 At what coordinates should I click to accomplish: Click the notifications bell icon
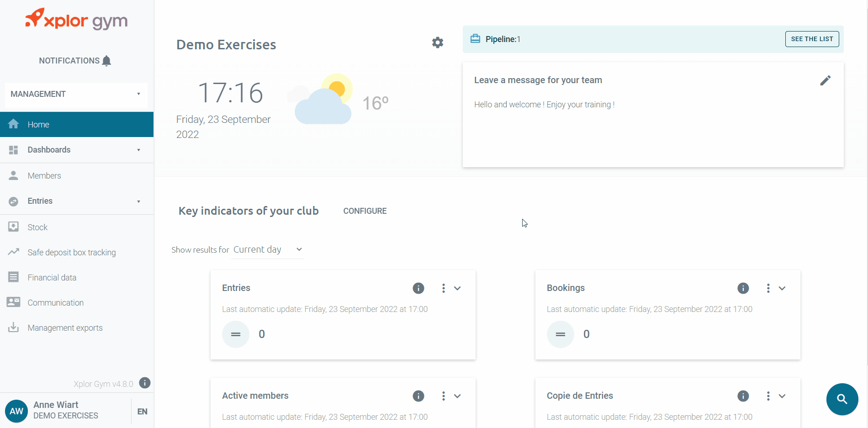(x=106, y=61)
